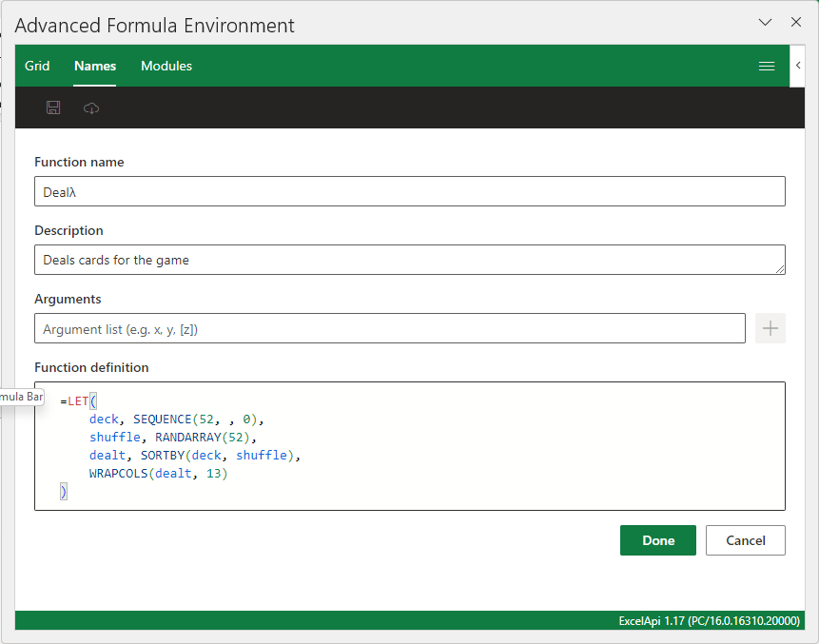Click the Cancel button
The width and height of the screenshot is (819, 644).
[745, 540]
